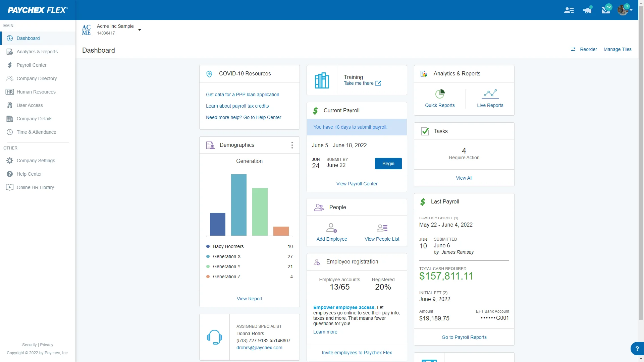
Task: Open Live Reports line chart icon
Action: click(490, 94)
